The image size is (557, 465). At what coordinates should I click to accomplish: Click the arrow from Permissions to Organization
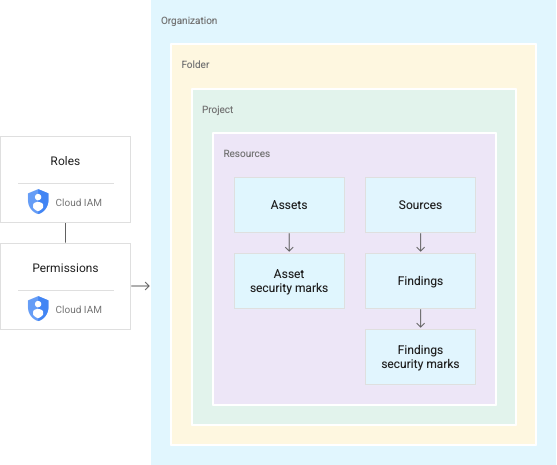point(140,286)
